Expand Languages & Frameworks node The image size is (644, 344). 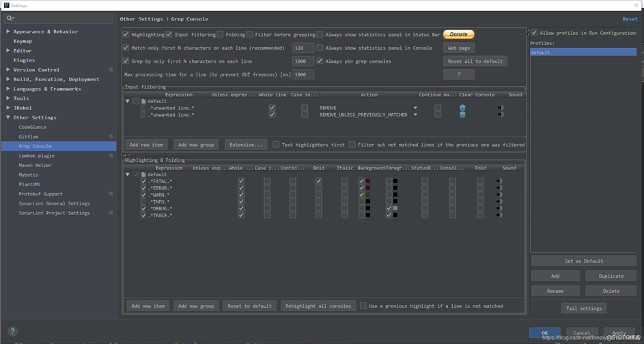point(8,89)
